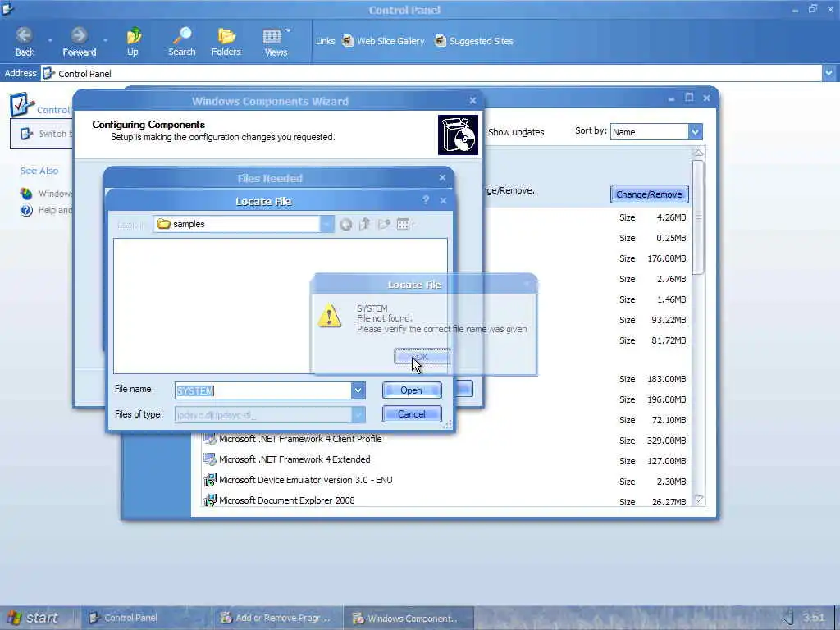
Task: Select Microsoft Document Explorer 2008 entry
Action: tap(286, 500)
